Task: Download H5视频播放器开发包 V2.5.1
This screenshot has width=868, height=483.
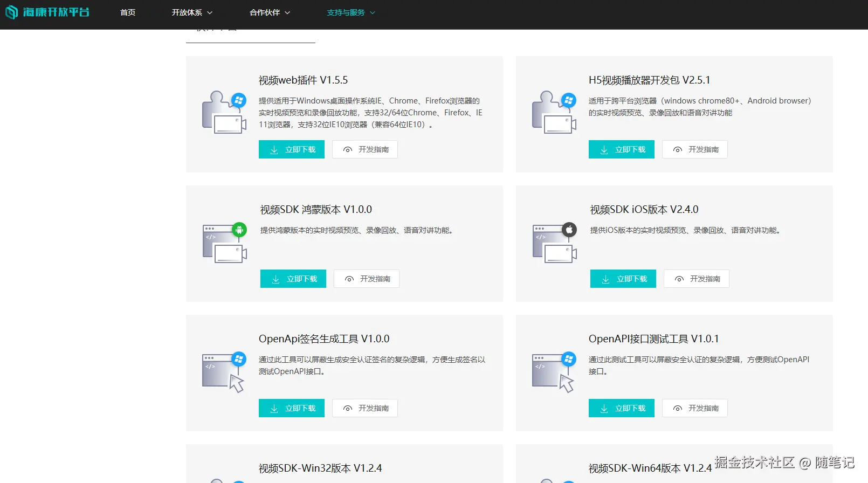Action: tap(622, 149)
